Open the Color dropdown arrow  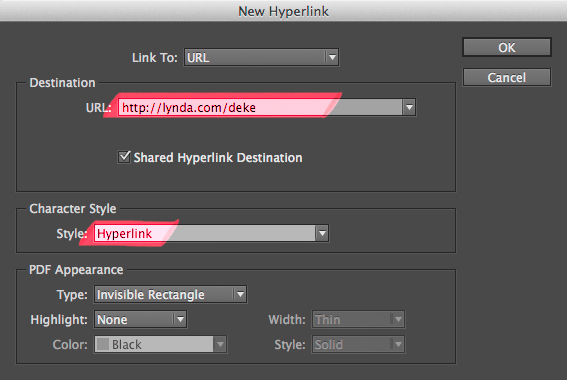[220, 344]
